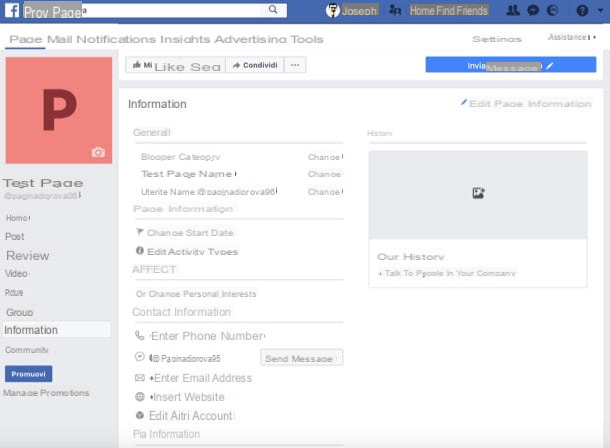Click the Test Page title in sidebar
The width and height of the screenshot is (610, 448).
43,183
